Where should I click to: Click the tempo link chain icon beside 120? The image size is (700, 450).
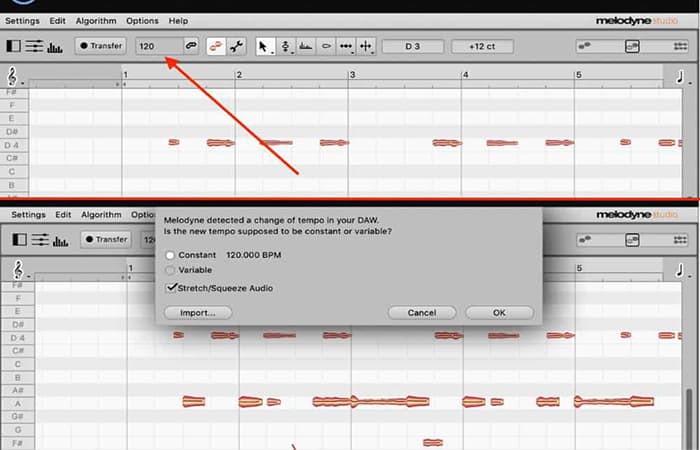pyautogui.click(x=191, y=46)
